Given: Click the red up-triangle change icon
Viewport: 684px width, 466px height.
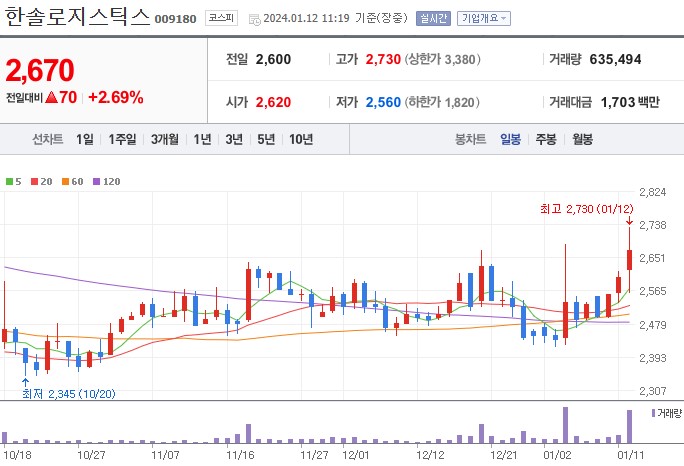Looking at the screenshot, I should click(51, 97).
